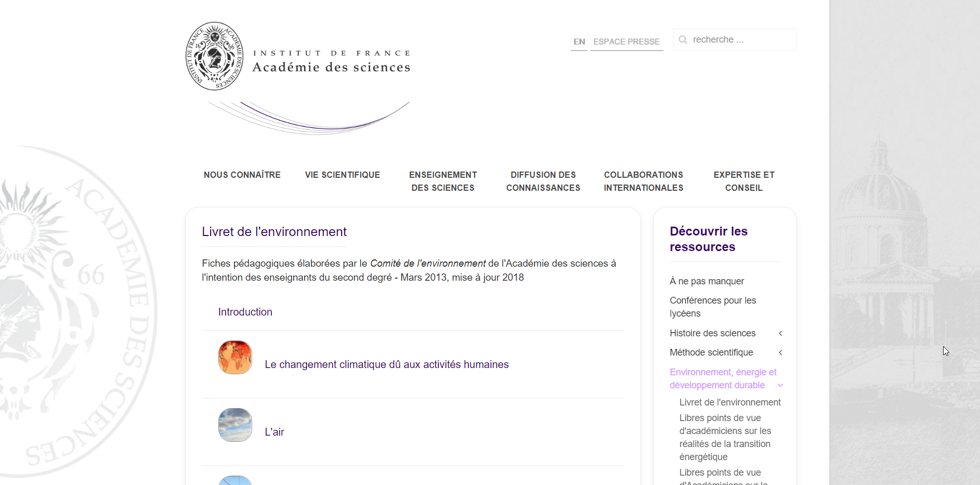Expand the Histoire des sciences chevron
The height and width of the screenshot is (485, 980).
(x=780, y=333)
